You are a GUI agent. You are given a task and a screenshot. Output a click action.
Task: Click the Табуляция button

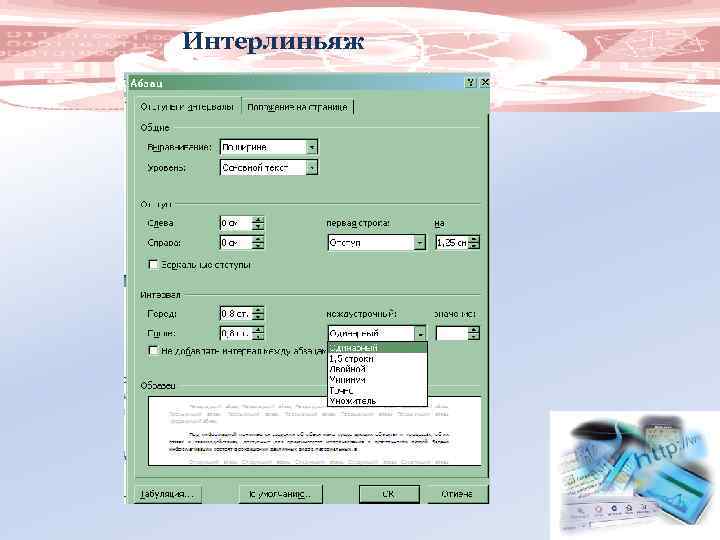pyautogui.click(x=167, y=494)
